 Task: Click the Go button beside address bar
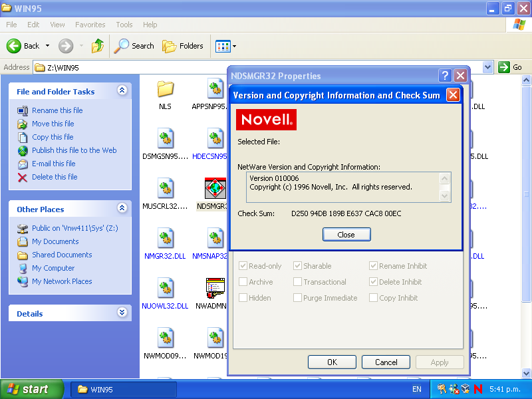510,67
